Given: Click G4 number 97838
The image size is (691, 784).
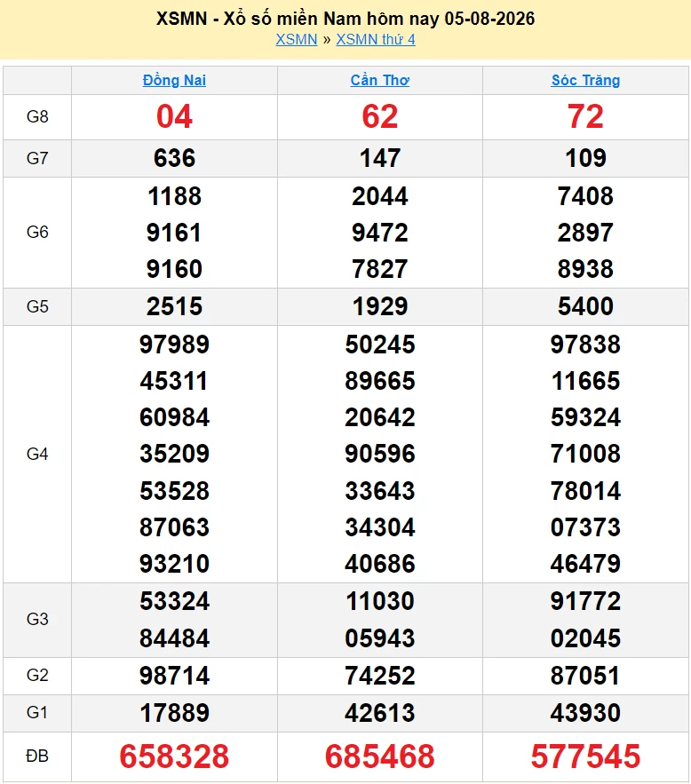Looking at the screenshot, I should [585, 344].
